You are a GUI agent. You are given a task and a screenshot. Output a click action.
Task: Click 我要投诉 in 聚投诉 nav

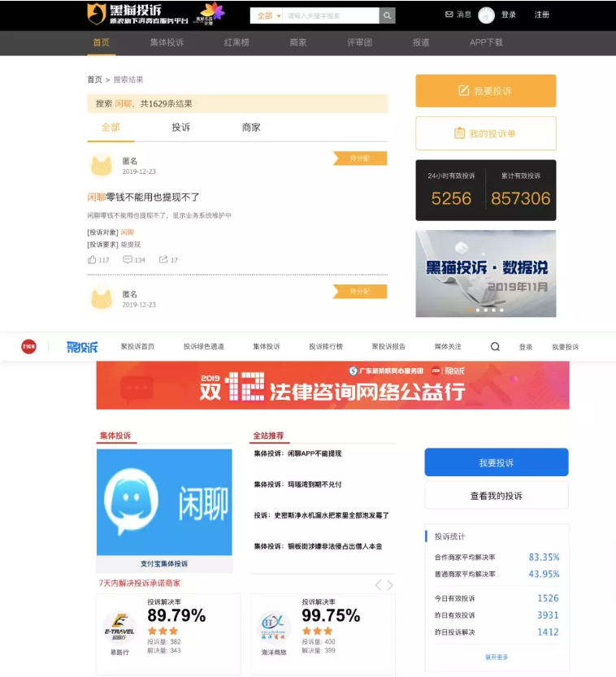566,347
